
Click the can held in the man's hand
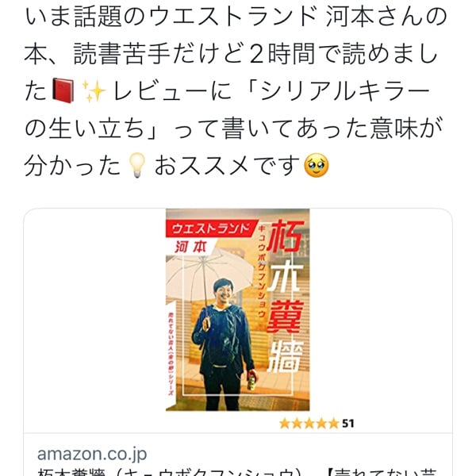(251, 382)
